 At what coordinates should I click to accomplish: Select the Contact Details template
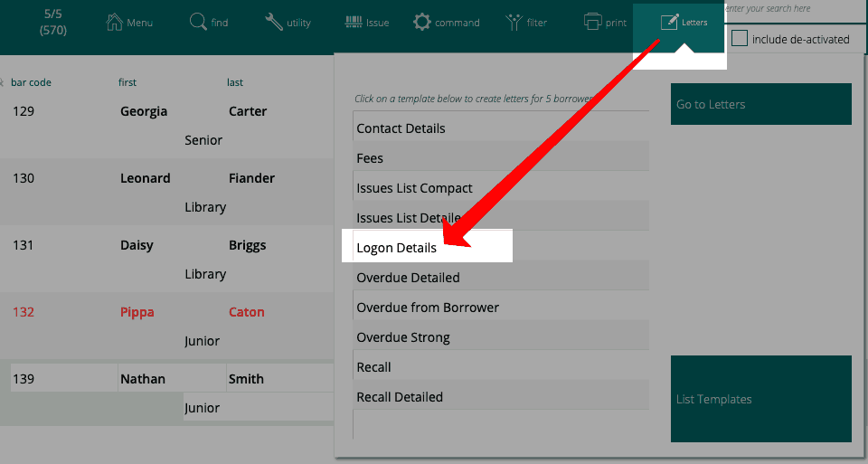click(401, 128)
